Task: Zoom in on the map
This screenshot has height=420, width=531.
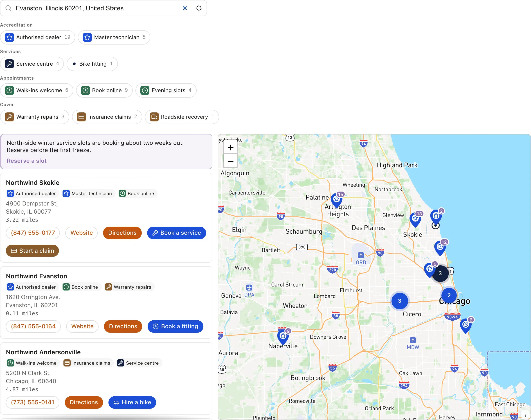Action: coord(230,147)
